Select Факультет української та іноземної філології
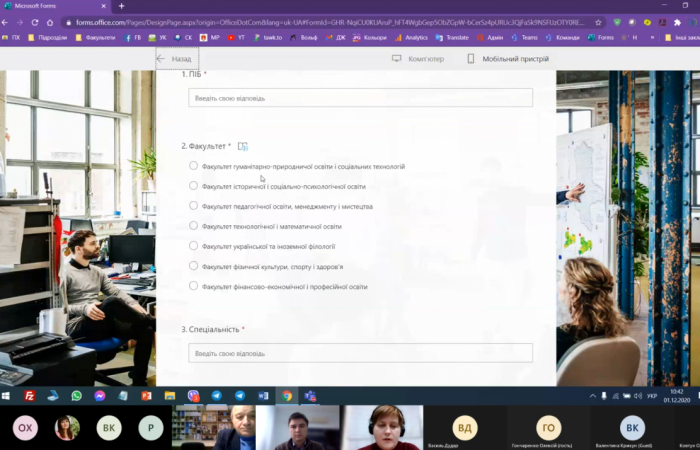This screenshot has height=450, width=700. tap(193, 246)
